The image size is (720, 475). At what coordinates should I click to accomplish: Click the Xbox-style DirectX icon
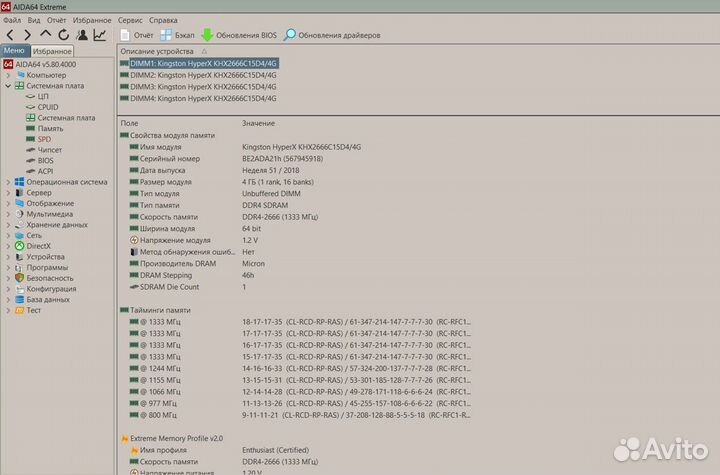click(x=20, y=246)
